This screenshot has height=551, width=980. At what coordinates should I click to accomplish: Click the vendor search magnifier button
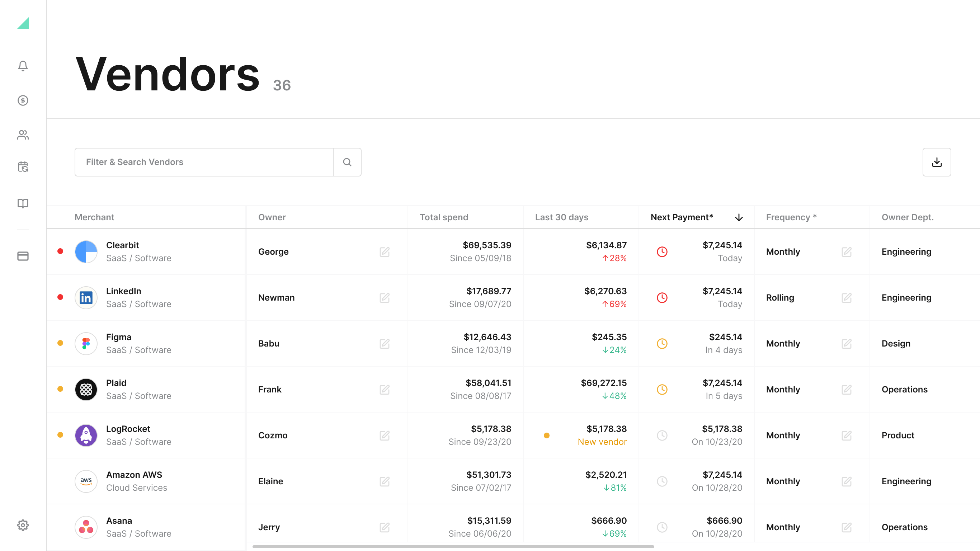point(347,162)
